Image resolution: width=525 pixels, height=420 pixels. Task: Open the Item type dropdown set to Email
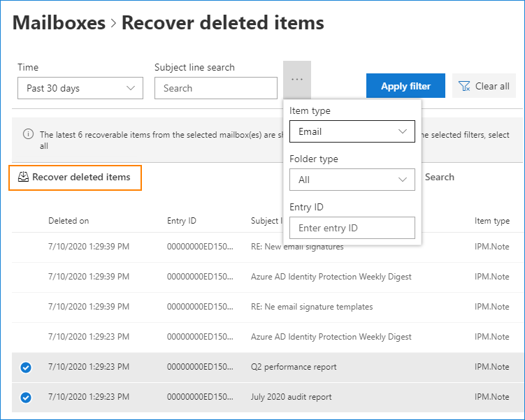[352, 131]
